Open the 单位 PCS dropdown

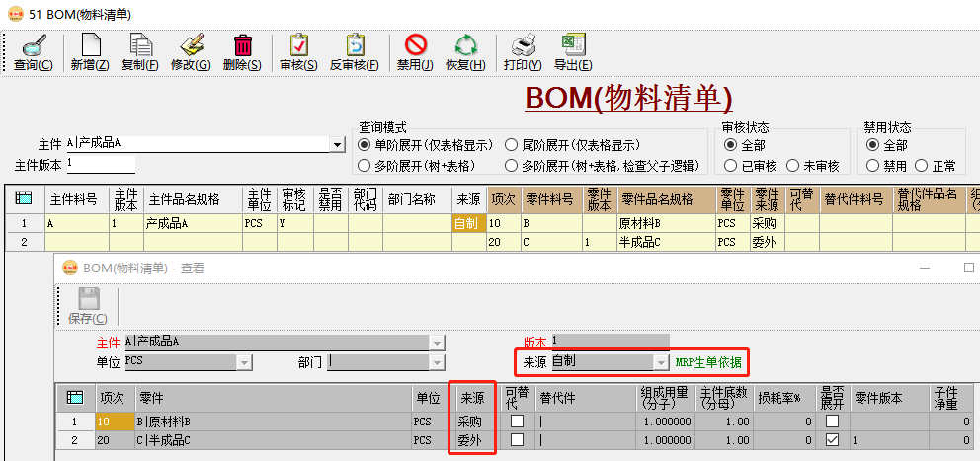click(244, 362)
